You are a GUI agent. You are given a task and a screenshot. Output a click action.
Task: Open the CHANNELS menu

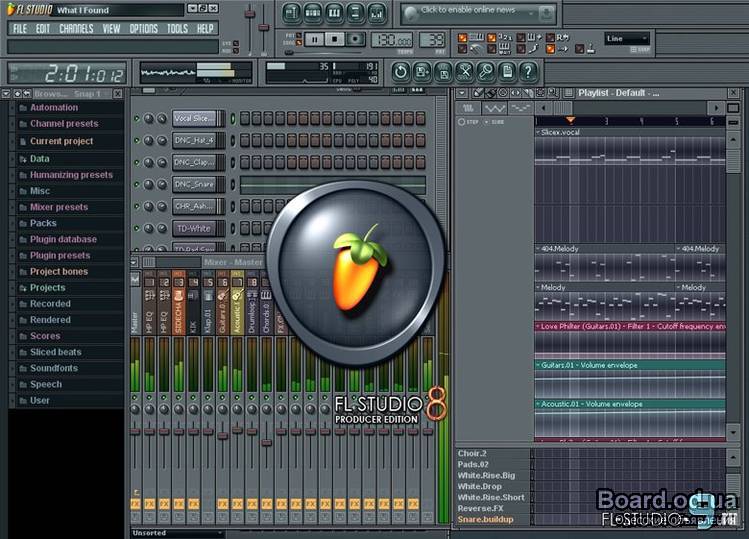pos(76,29)
